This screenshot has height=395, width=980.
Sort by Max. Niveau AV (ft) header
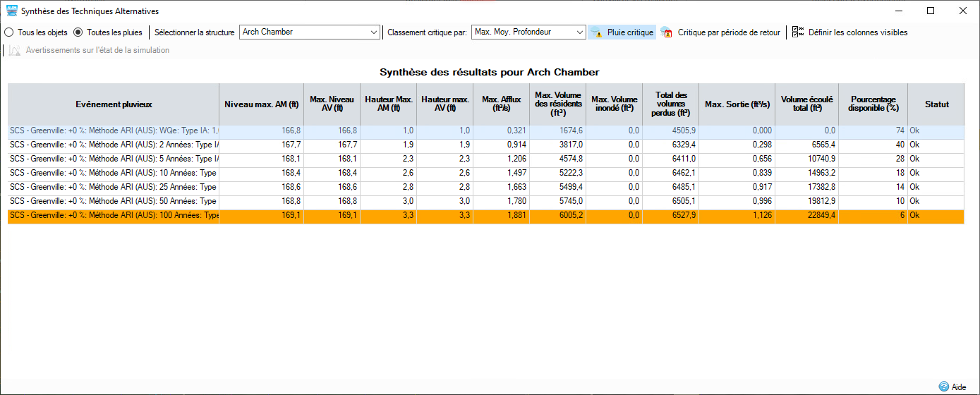coord(332,104)
